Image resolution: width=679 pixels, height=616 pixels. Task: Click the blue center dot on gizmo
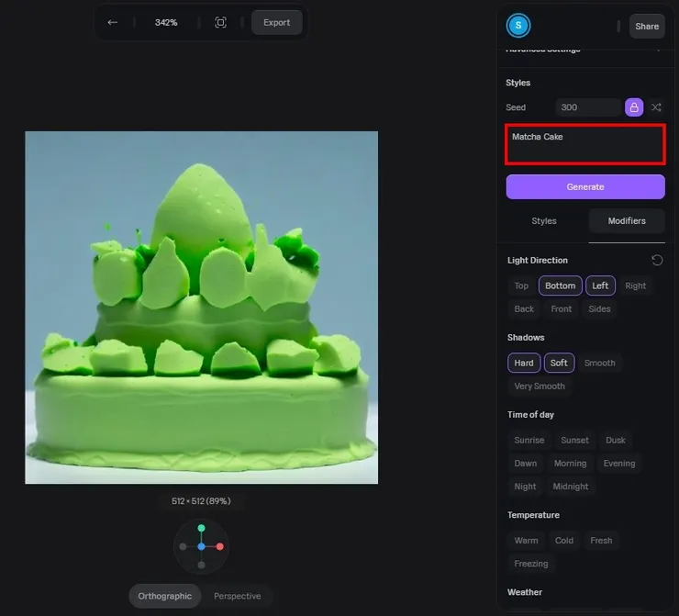pos(201,547)
